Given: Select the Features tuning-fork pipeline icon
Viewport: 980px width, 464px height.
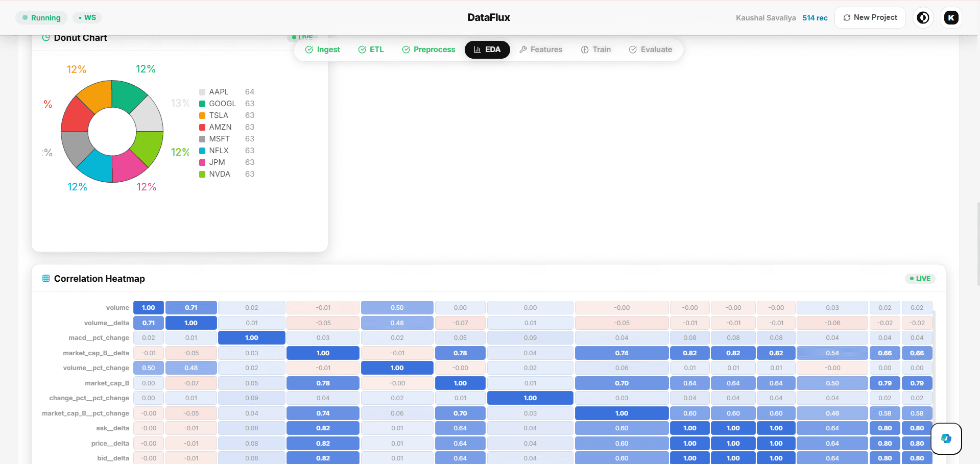Looking at the screenshot, I should click(x=523, y=50).
